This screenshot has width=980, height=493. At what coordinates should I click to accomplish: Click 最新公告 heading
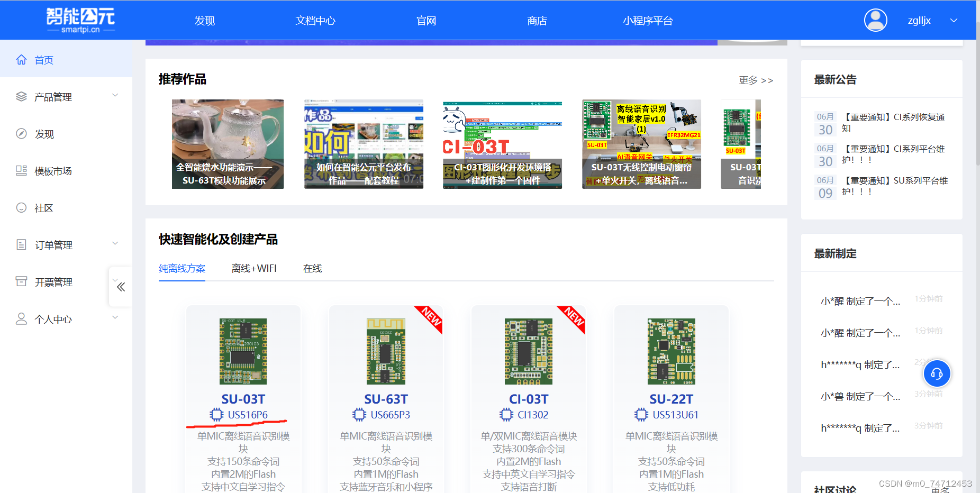click(835, 80)
